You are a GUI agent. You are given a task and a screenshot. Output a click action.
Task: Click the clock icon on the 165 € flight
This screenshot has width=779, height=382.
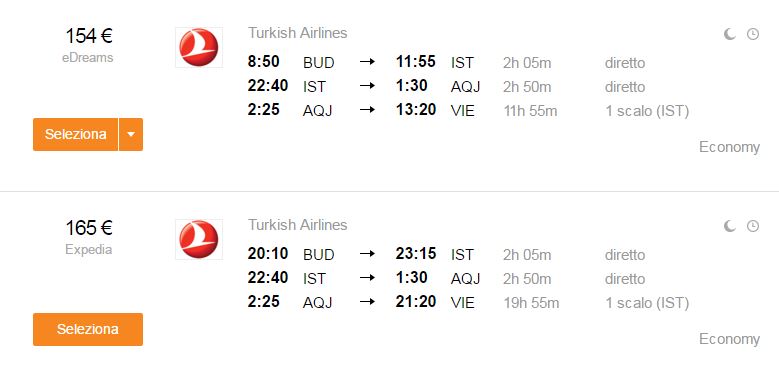753,226
